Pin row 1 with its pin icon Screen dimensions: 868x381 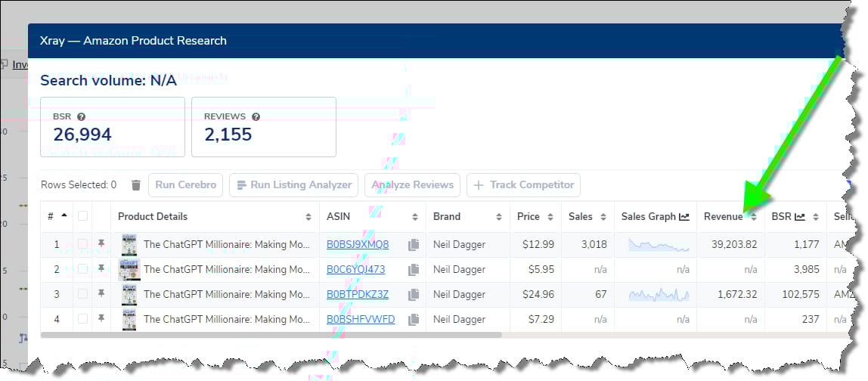point(101,243)
